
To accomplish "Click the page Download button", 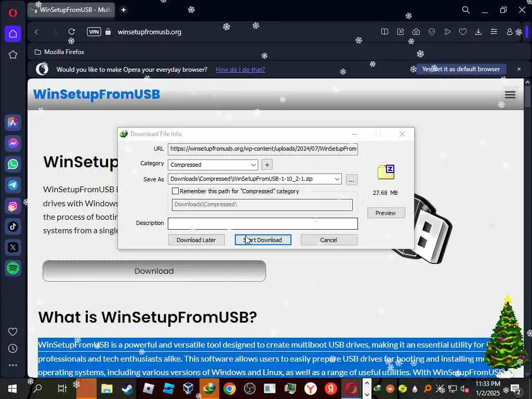I will (x=154, y=271).
